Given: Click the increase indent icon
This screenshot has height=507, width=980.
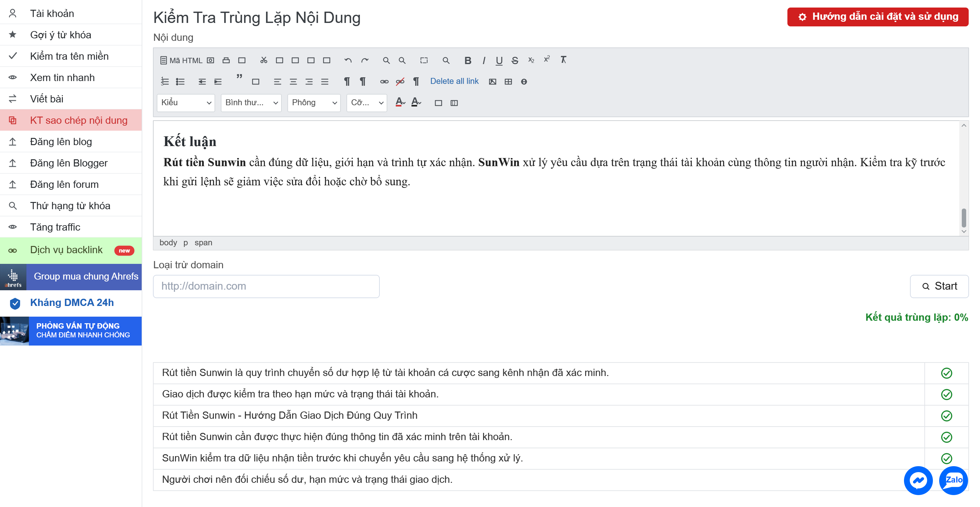Looking at the screenshot, I should point(218,81).
